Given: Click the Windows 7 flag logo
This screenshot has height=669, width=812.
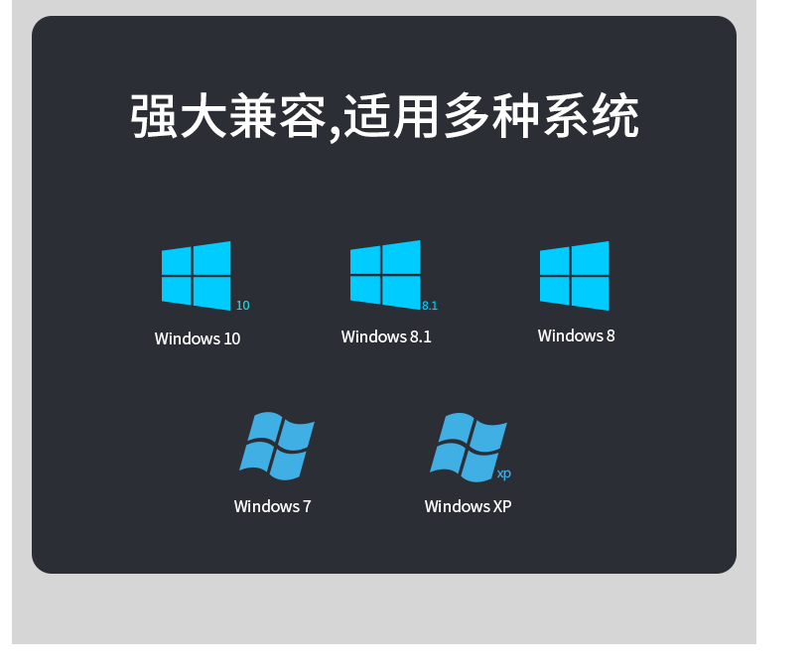Looking at the screenshot, I should tap(277, 446).
